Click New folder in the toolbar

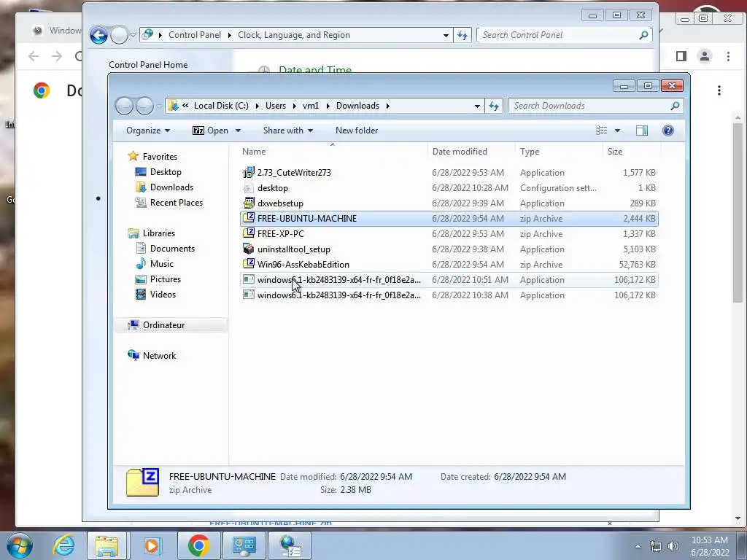[356, 131]
